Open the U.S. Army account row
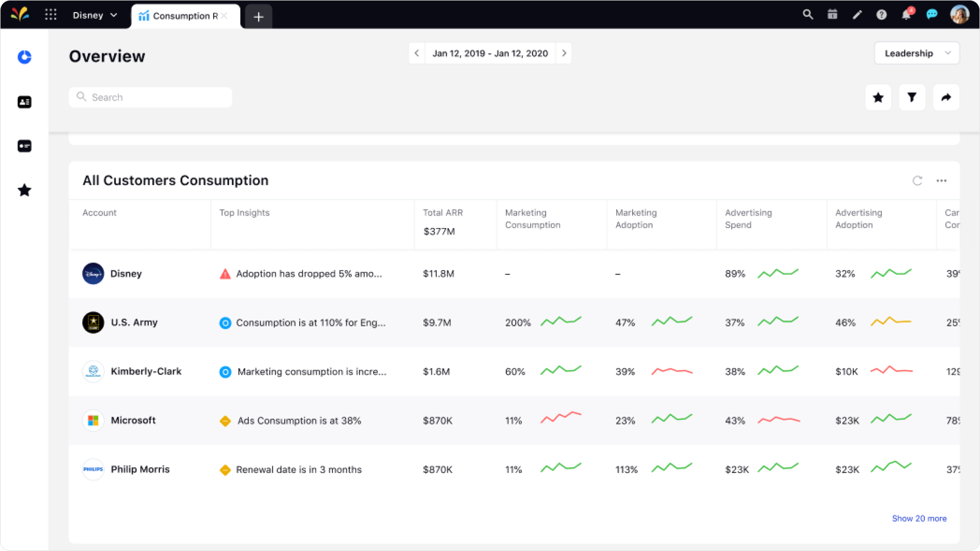 pos(514,323)
